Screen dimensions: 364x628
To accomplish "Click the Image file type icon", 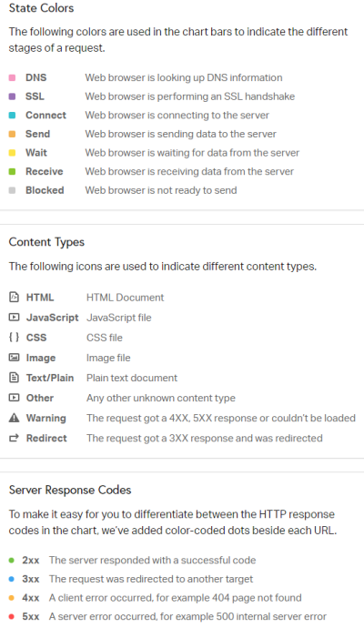I will coord(14,358).
